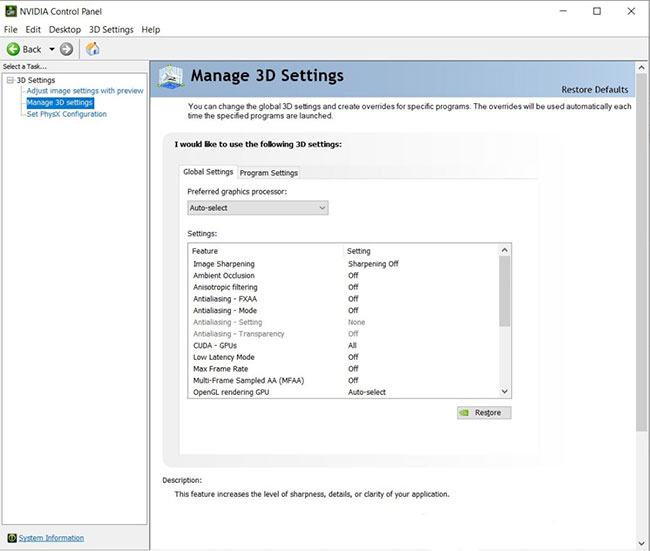This screenshot has width=650, height=551.
Task: Click the Off value for Max Frame Rate
Action: click(x=353, y=369)
